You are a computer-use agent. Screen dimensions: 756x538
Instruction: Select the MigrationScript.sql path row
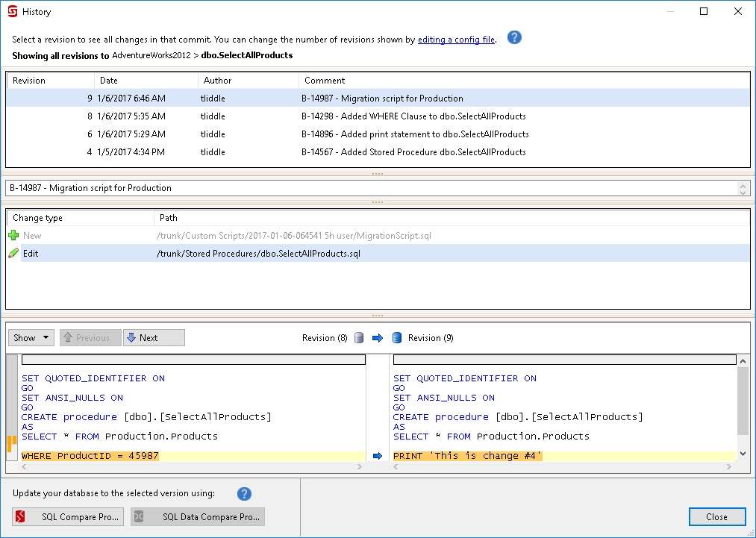(x=293, y=236)
